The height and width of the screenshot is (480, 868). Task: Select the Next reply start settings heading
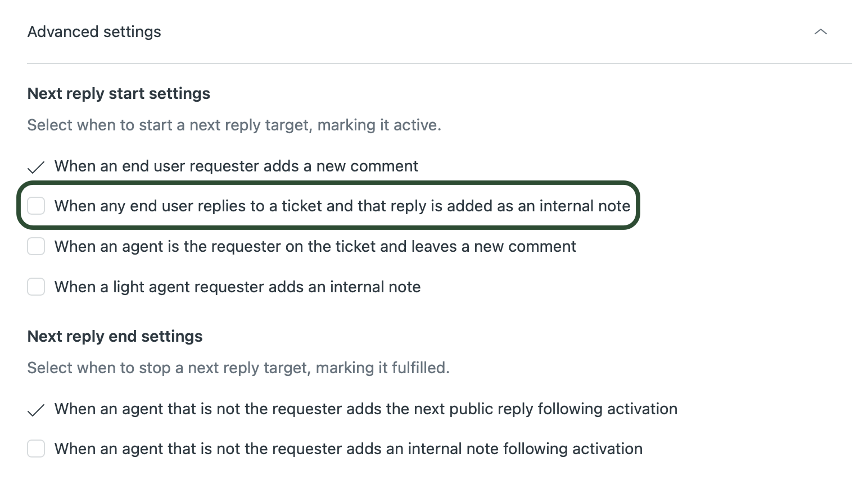tap(118, 93)
